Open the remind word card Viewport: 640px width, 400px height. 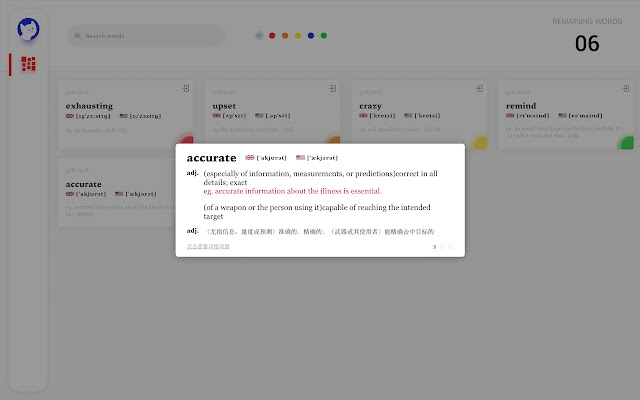[566, 114]
